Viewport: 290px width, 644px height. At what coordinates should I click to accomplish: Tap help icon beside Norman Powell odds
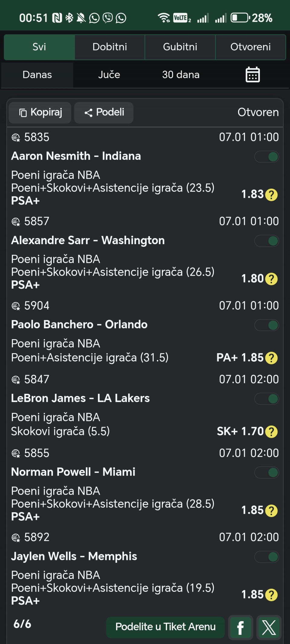[x=271, y=510]
